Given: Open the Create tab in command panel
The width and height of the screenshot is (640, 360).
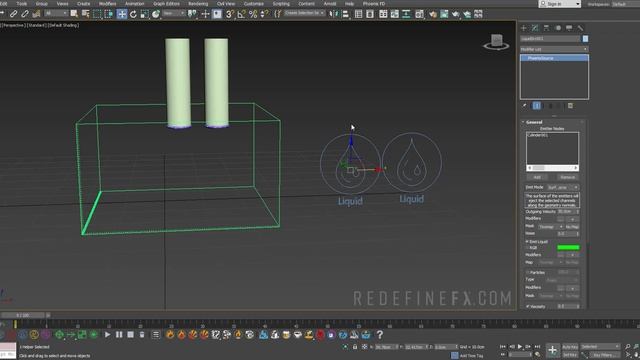Looking at the screenshot, I should [524, 28].
